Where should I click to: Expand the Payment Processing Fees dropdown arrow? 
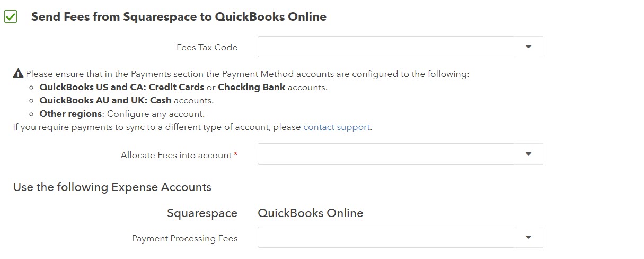click(528, 237)
